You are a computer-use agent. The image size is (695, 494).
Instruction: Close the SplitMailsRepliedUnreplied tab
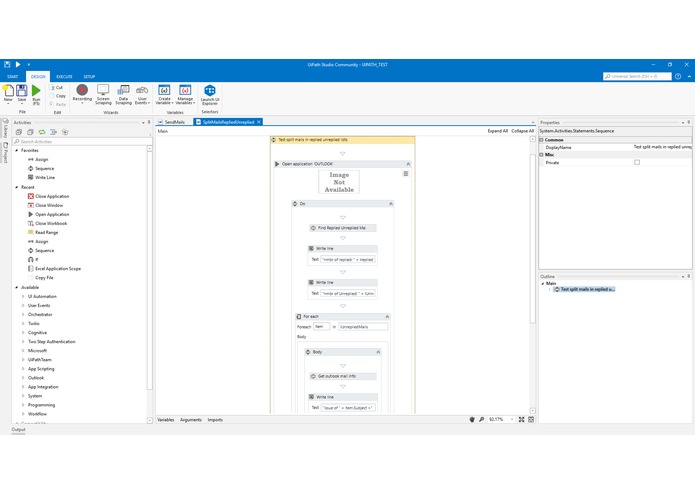259,122
